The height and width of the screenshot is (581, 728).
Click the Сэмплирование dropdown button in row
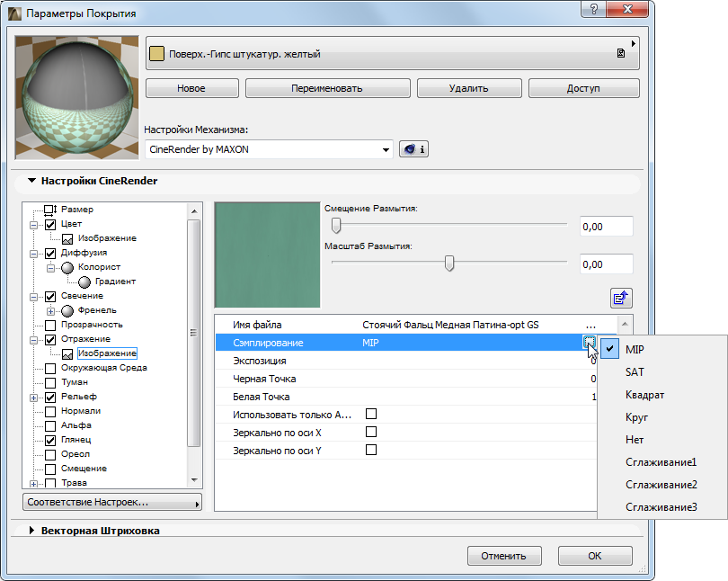590,343
